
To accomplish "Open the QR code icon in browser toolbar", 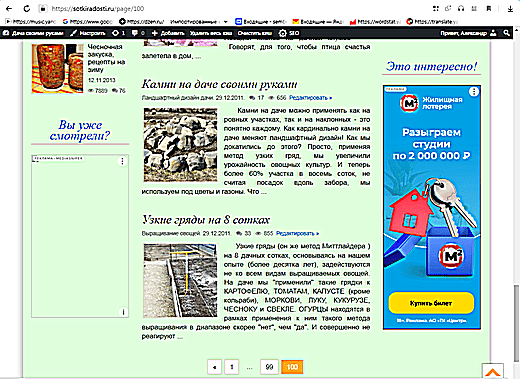I will [x=435, y=9].
